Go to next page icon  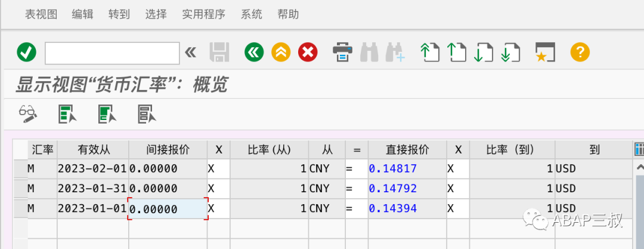pyautogui.click(x=483, y=53)
